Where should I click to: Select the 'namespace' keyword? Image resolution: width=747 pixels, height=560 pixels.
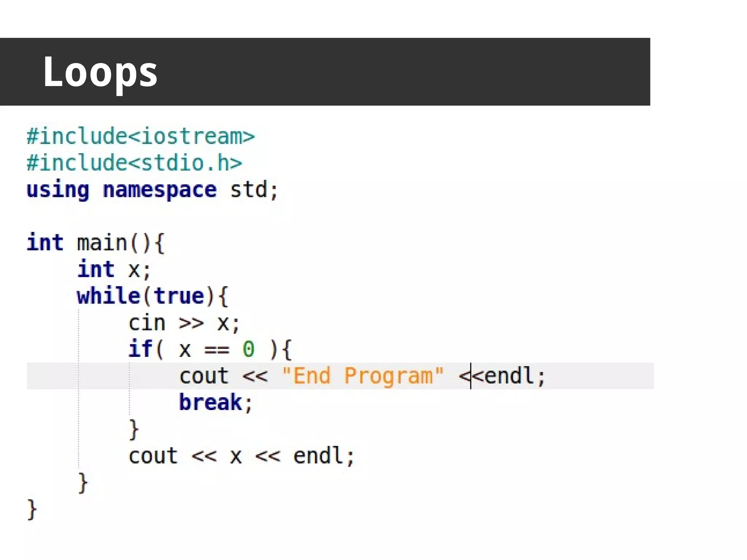point(160,190)
